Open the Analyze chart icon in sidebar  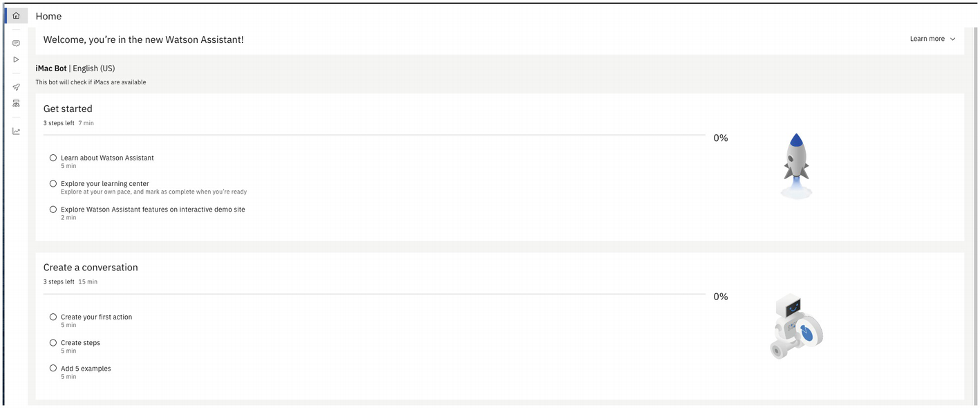16,131
